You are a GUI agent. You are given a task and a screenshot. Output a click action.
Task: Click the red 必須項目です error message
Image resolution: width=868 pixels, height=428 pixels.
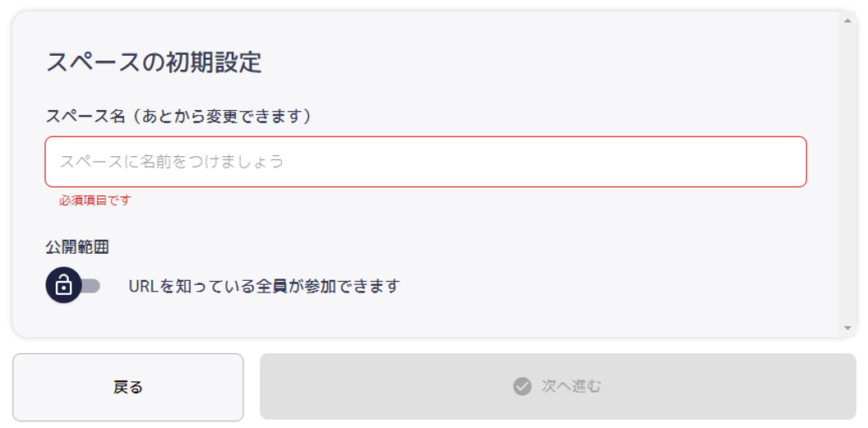(95, 200)
